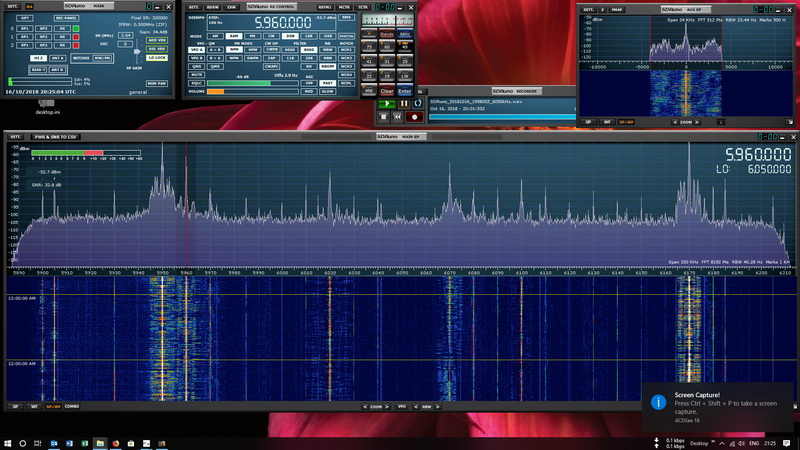
Task: Click the orange VOLUME bar
Action: tap(215, 91)
